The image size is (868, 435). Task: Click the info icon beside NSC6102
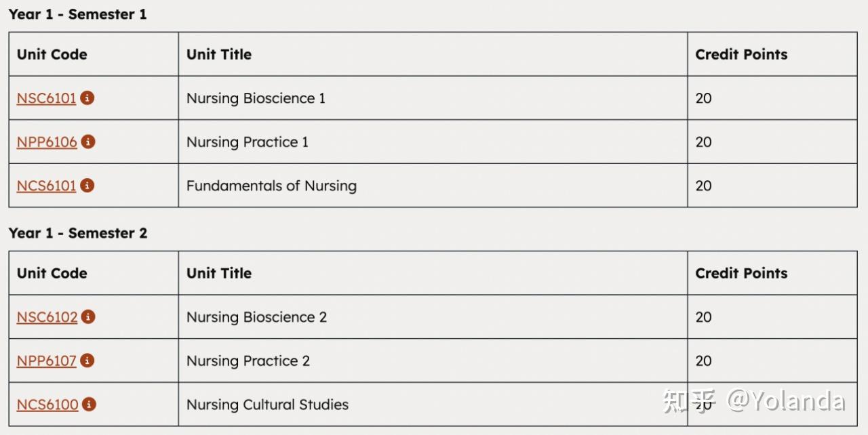pos(88,316)
